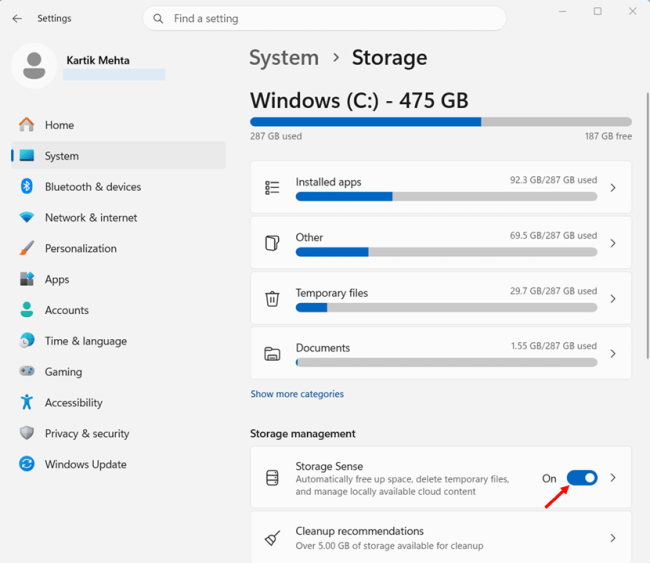650x563 pixels.
Task: Select Accessibility in sidebar
Action: [x=119, y=403]
